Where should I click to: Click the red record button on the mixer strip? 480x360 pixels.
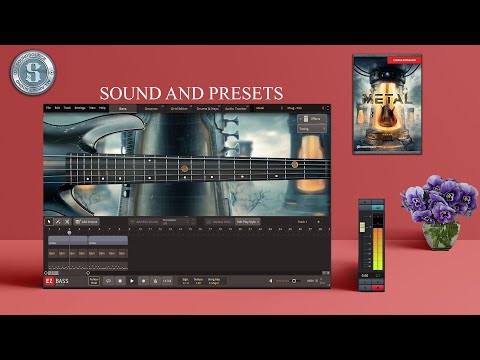[x=378, y=288]
